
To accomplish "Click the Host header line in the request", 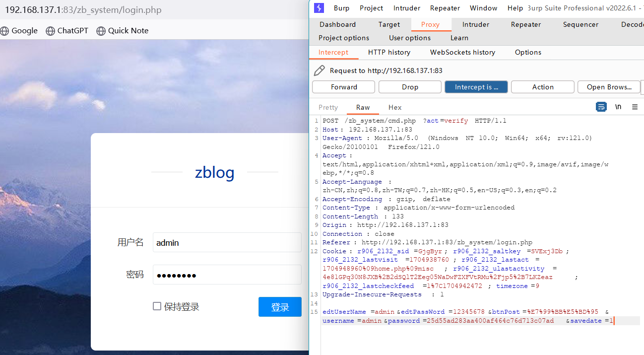I will (x=368, y=130).
